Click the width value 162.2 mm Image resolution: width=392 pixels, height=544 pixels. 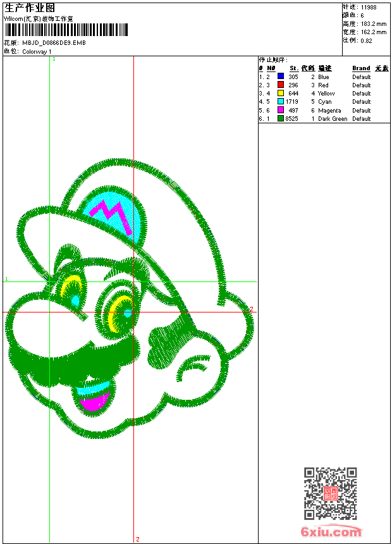click(x=374, y=32)
